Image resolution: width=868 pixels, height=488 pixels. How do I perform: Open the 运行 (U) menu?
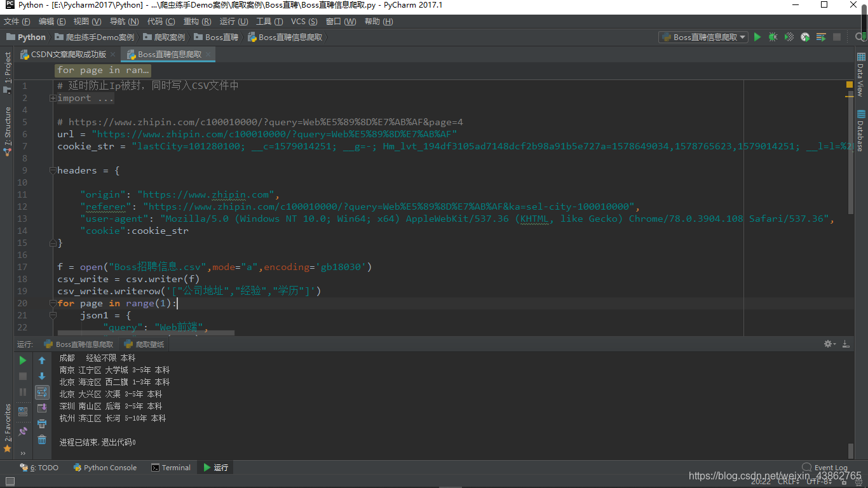coord(234,22)
